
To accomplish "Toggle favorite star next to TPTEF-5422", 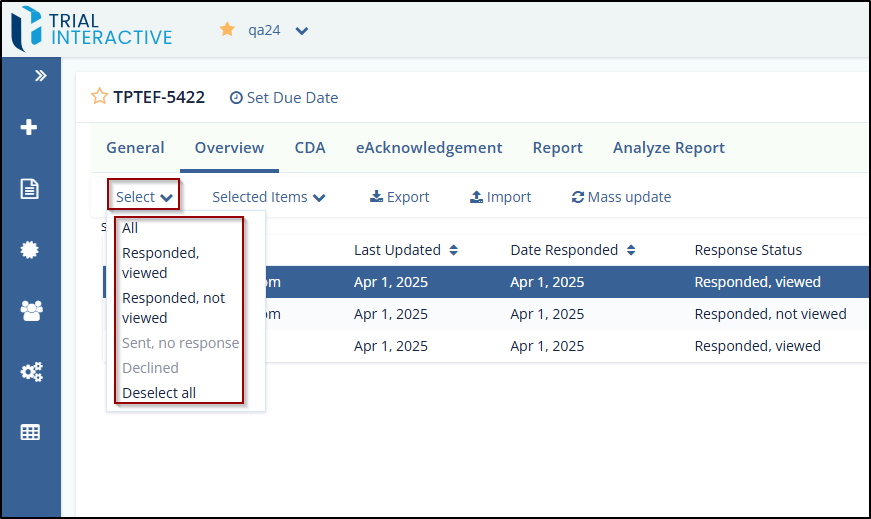I will pyautogui.click(x=99, y=97).
